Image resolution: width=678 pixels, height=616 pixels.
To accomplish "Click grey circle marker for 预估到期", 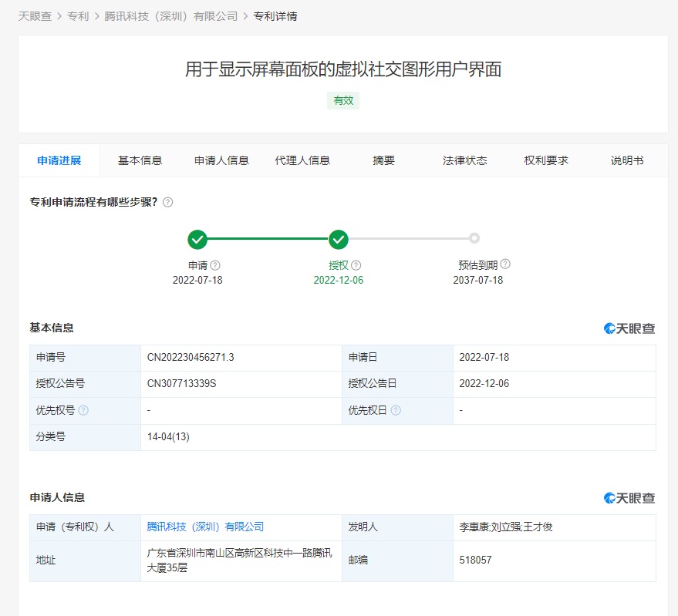I will 474,238.
